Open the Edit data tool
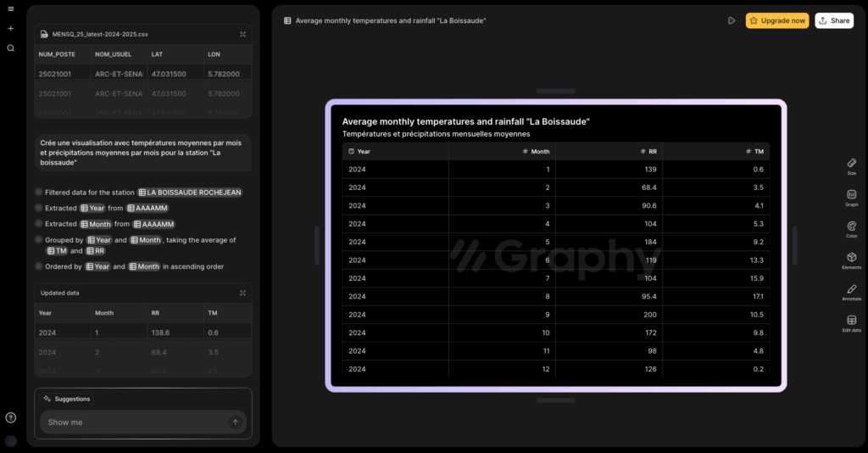The width and height of the screenshot is (868, 453). 851,323
